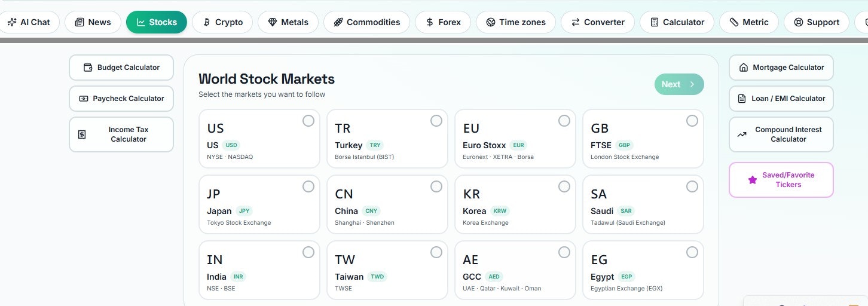Click the purple star icon on Saved/Favorite Tickers
This screenshot has width=868, height=306.
753,180
